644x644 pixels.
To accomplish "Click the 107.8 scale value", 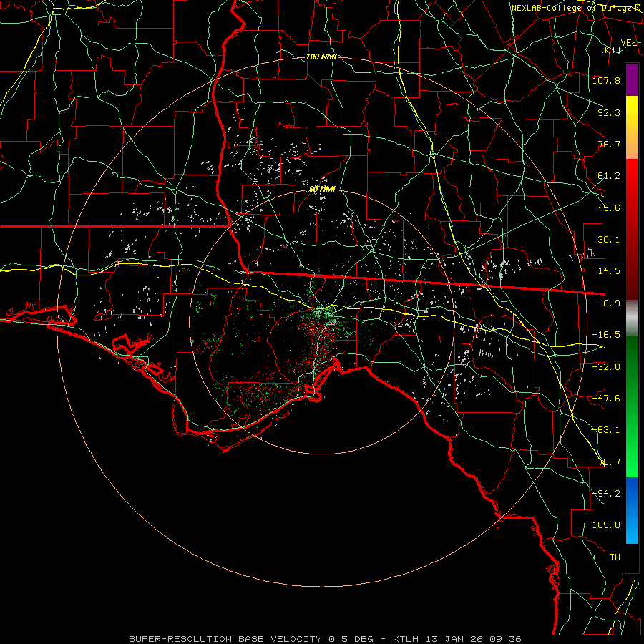I will tap(606, 80).
